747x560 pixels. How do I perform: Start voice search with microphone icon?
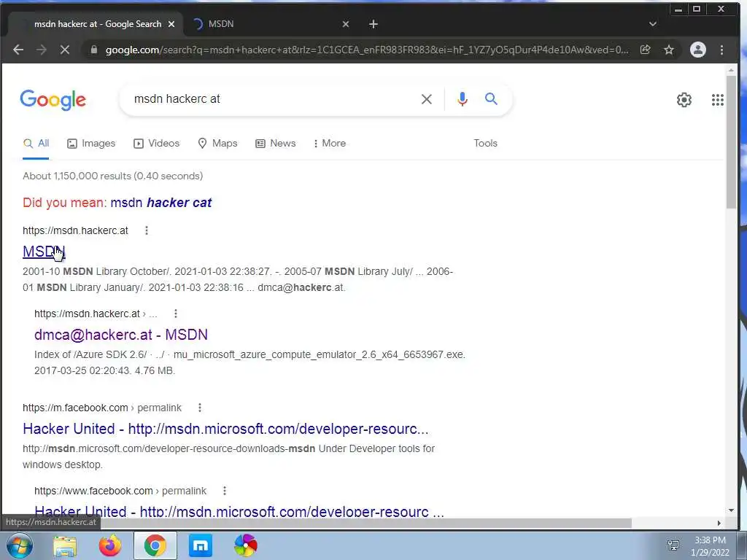(x=462, y=99)
